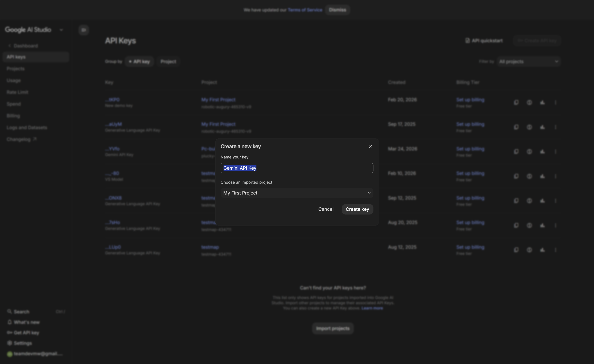The width and height of the screenshot is (594, 364).
Task: Open the Terms of Service link
Action: (305, 10)
